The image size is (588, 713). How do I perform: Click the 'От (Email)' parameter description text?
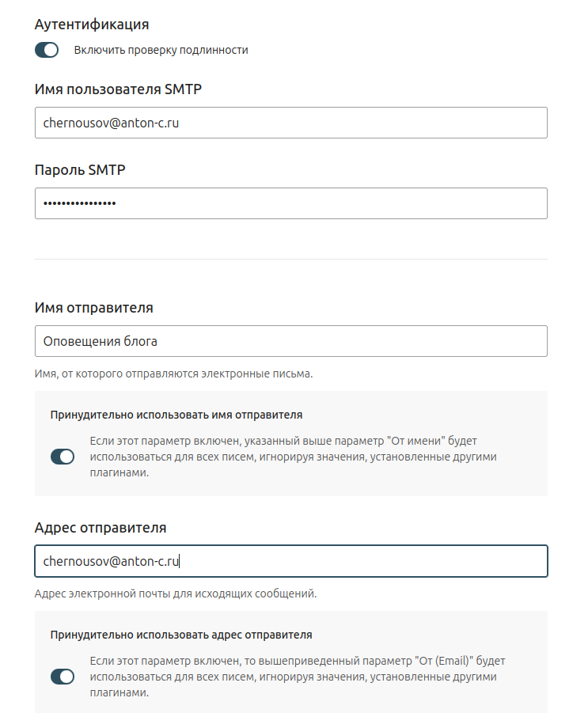[296, 677]
